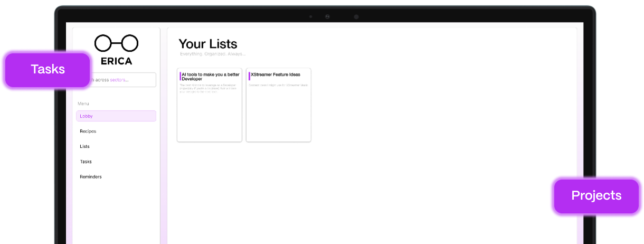Click the Menu section label in sidebar
Screen dimensions: 644x244
click(x=83, y=104)
